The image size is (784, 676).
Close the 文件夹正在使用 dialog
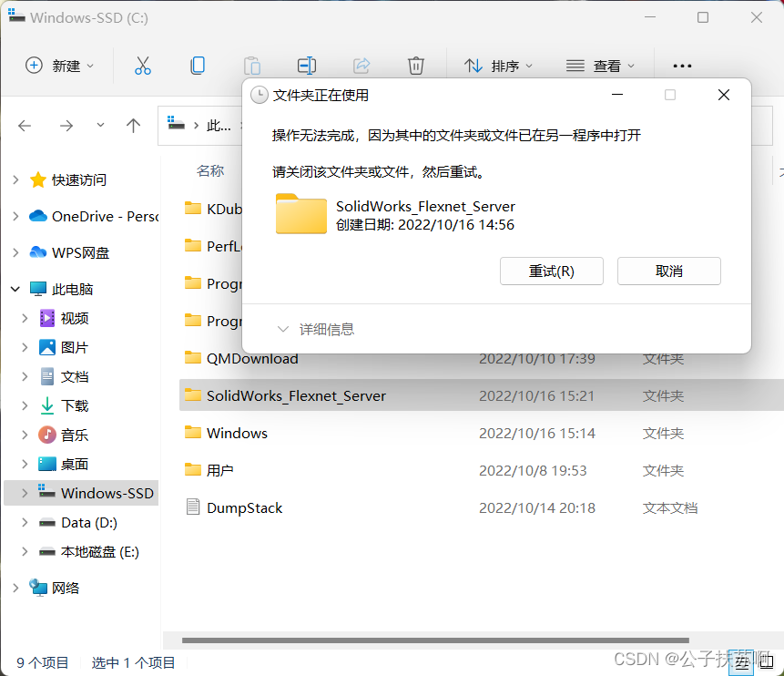tap(724, 95)
